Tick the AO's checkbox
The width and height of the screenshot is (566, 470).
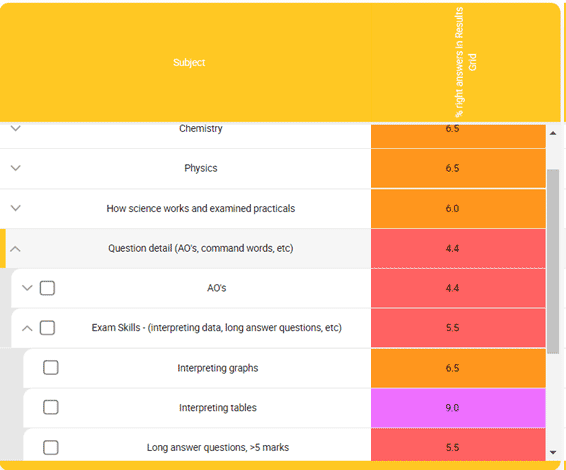click(x=47, y=288)
